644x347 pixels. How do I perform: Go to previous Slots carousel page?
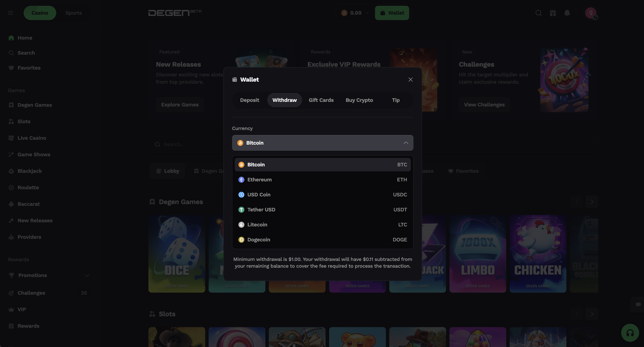[x=577, y=314]
